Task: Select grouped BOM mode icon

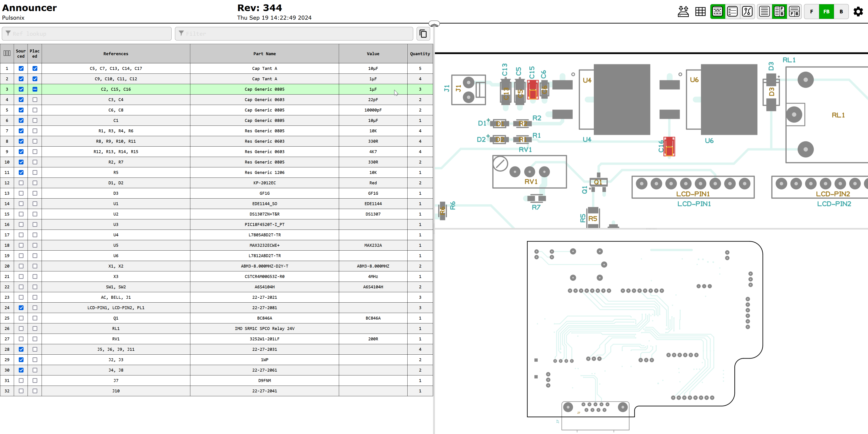Action: point(717,12)
